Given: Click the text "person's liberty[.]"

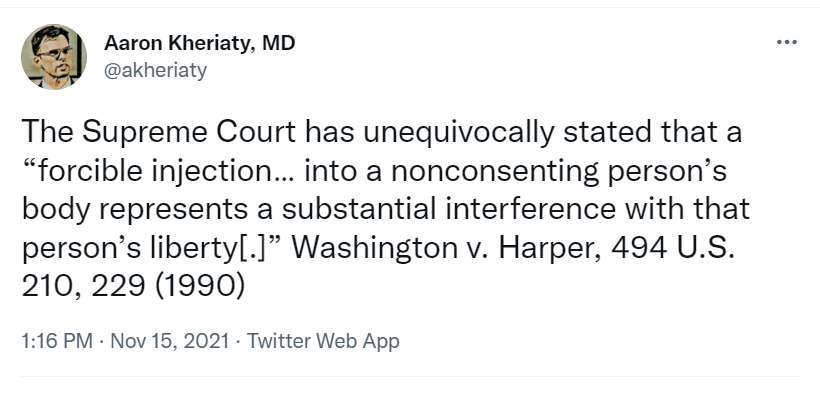Looking at the screenshot, I should (152, 248).
